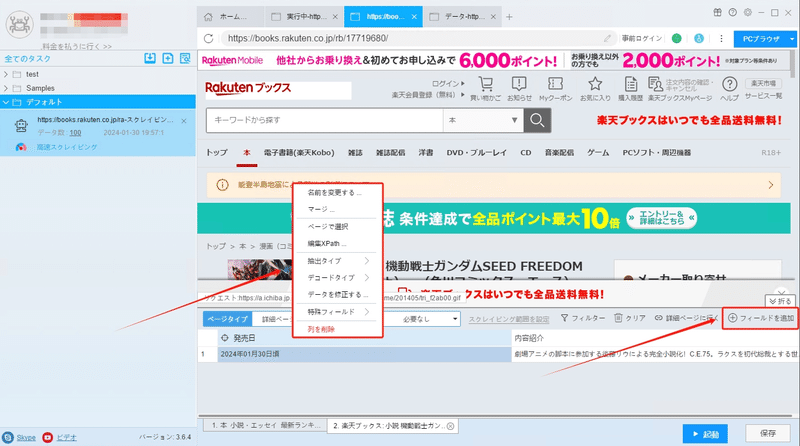This screenshot has height=446, width=800.
Task: Open a new tab with plus icon
Action: [509, 17]
